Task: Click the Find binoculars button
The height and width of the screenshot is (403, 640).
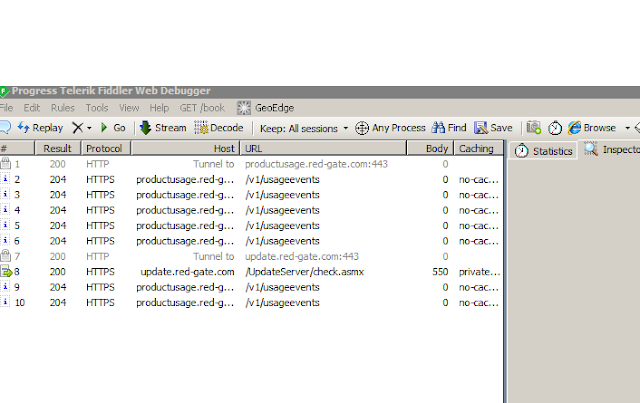Action: tap(449, 128)
